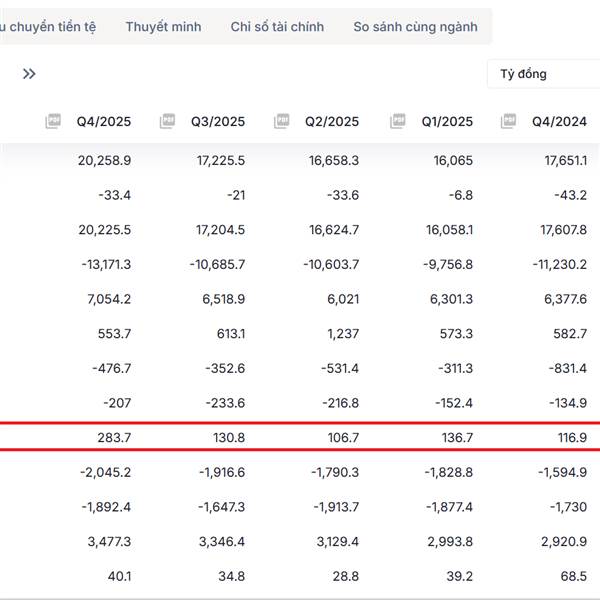
Task: Click the Q4/2024 column header
Action: [x=559, y=122]
